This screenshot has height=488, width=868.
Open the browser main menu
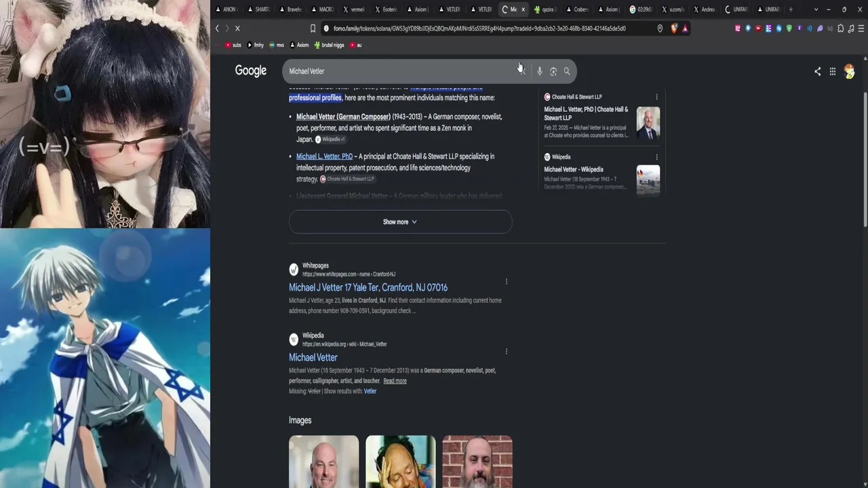pos(861,28)
